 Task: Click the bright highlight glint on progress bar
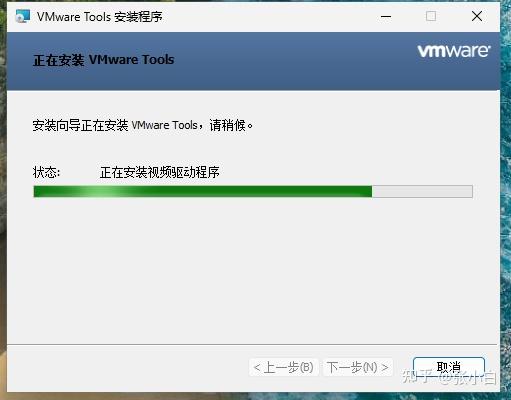(x=100, y=191)
